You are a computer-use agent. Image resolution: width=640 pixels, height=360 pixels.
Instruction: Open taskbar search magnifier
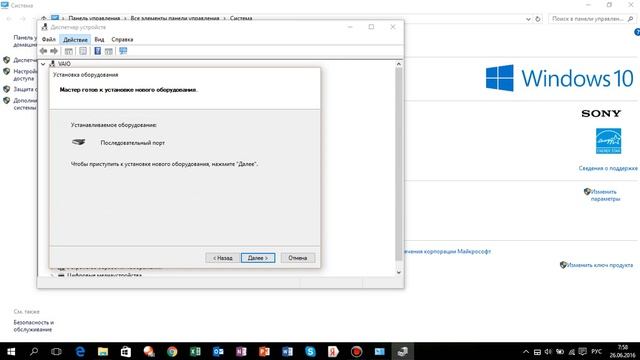pyautogui.click(x=34, y=351)
